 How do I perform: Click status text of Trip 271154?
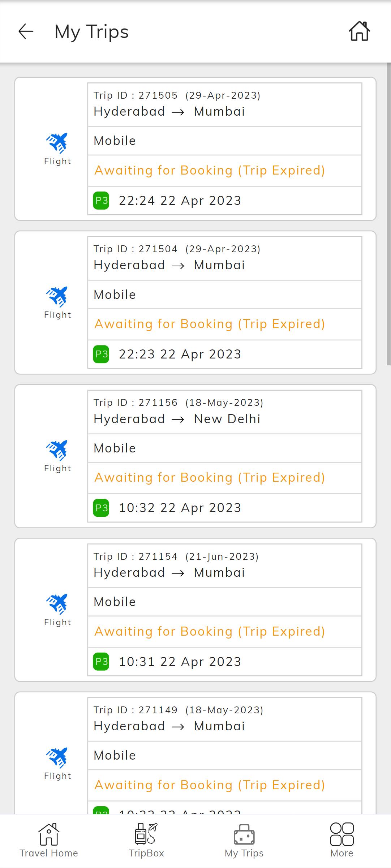(210, 631)
